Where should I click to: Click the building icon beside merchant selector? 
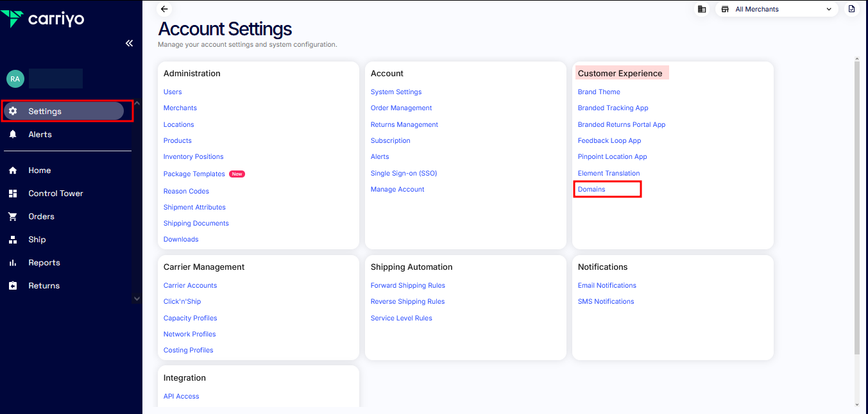(702, 9)
